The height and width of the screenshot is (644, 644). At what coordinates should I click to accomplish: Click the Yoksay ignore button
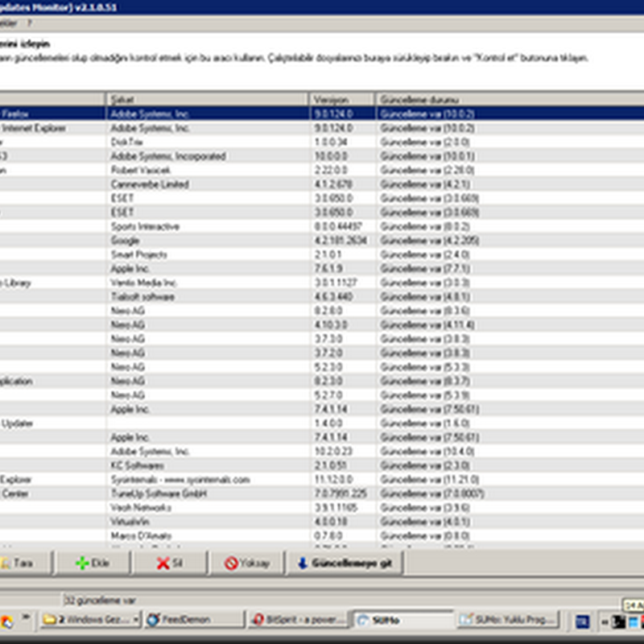click(x=246, y=563)
